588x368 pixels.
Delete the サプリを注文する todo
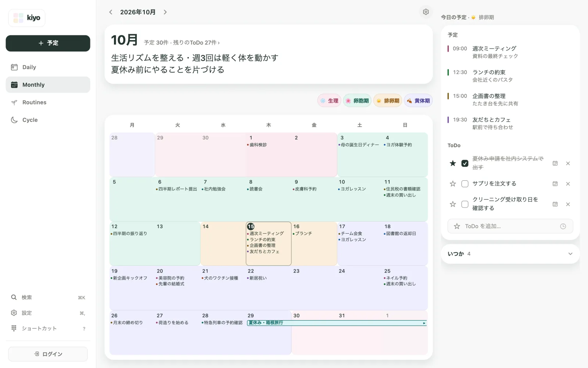[x=568, y=184]
